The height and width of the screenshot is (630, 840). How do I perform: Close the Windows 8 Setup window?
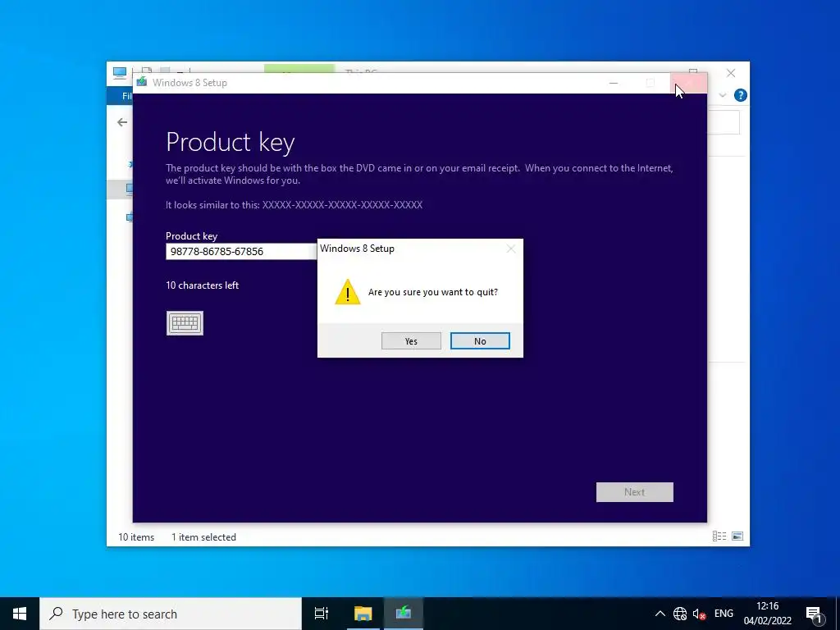point(688,83)
